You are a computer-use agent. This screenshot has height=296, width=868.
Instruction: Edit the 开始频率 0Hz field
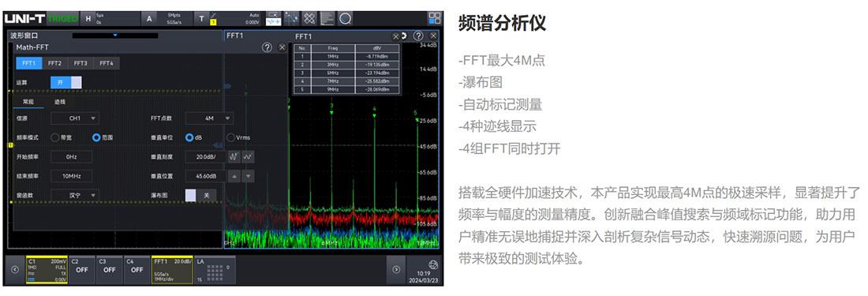71,156
